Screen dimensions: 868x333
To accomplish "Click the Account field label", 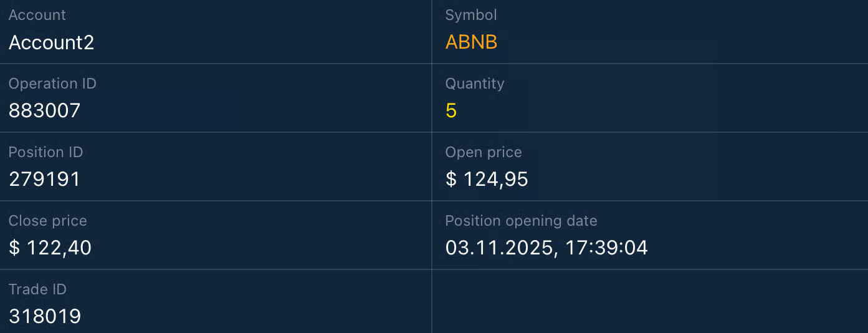I will [x=37, y=15].
